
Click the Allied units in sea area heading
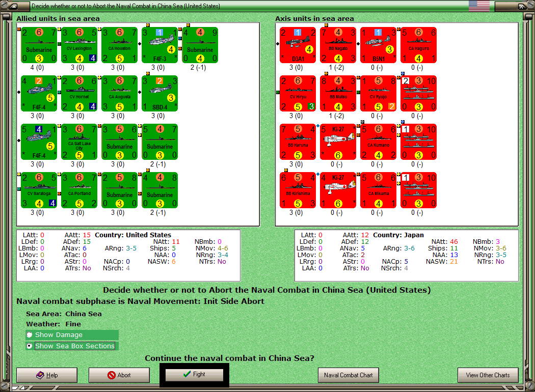click(58, 18)
